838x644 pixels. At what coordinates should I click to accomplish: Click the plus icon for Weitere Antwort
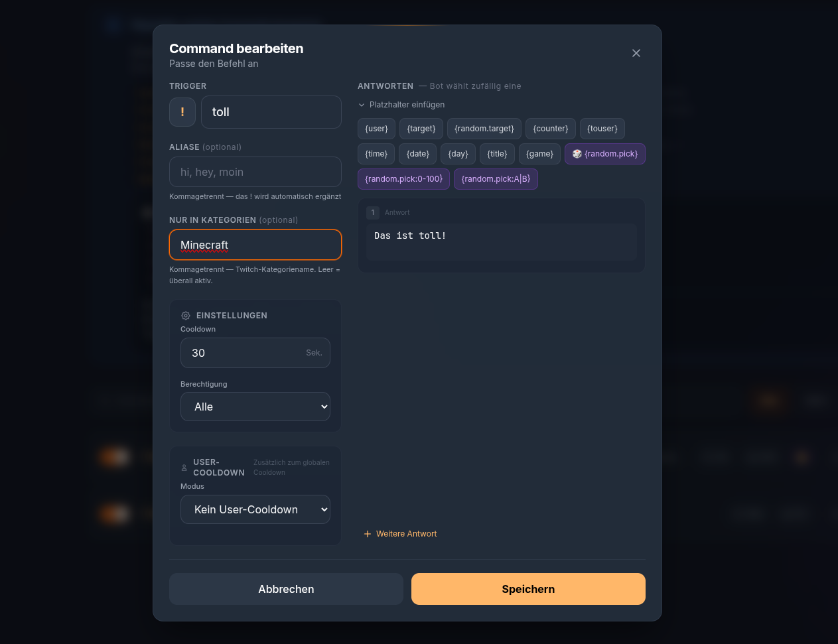coord(368,534)
